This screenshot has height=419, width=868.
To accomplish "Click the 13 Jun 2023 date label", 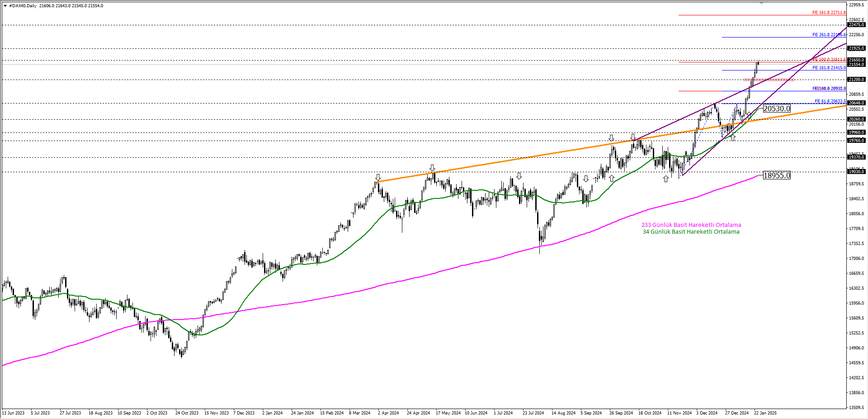I will [x=13, y=413].
